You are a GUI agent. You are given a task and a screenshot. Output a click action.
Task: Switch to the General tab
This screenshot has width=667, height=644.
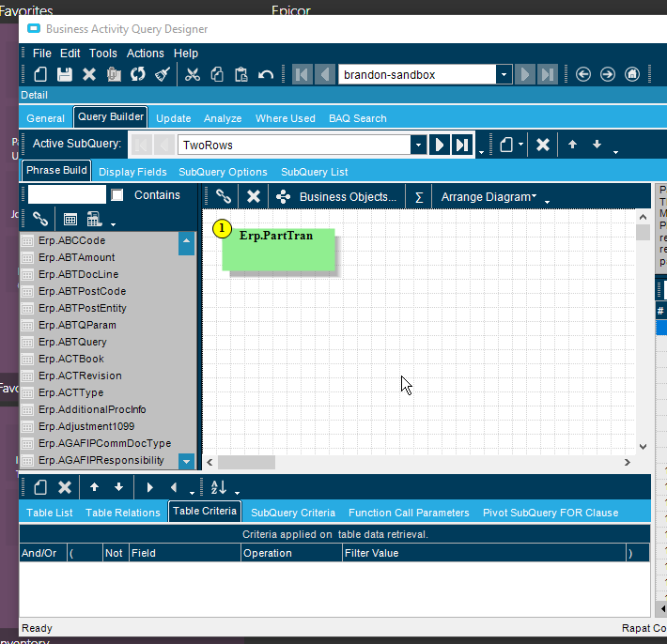point(45,118)
